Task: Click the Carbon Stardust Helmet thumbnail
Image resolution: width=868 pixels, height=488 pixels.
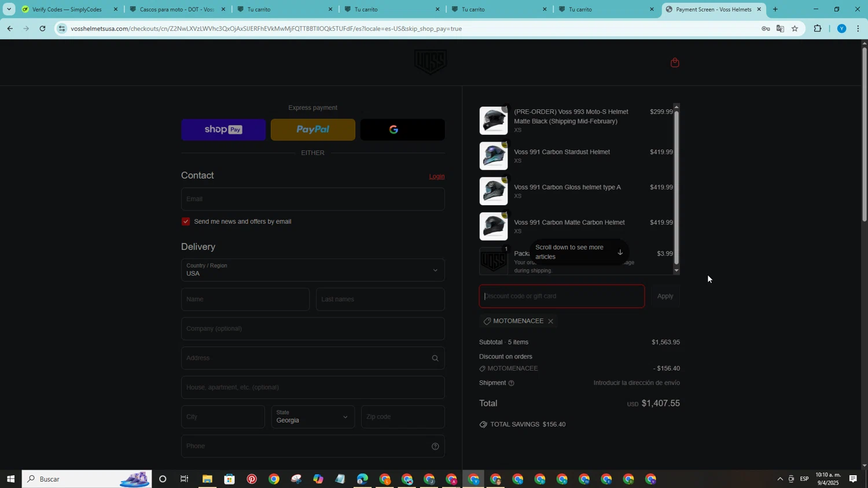Action: (494, 156)
